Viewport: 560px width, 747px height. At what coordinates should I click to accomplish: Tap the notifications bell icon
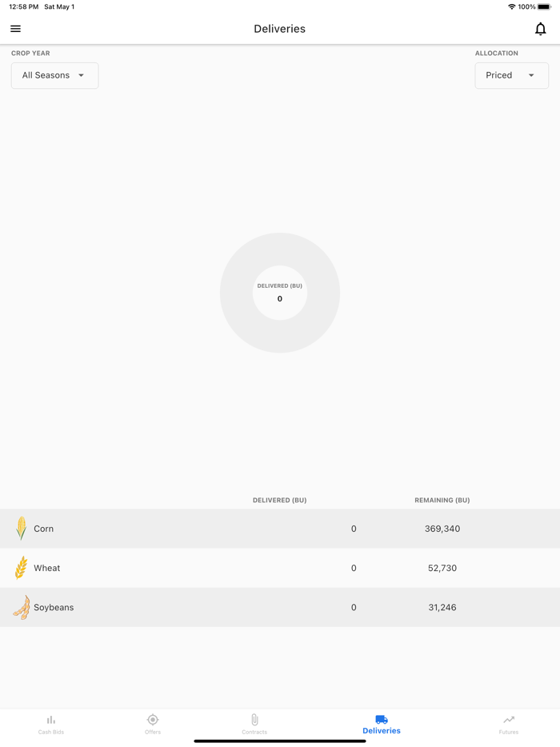coord(541,29)
